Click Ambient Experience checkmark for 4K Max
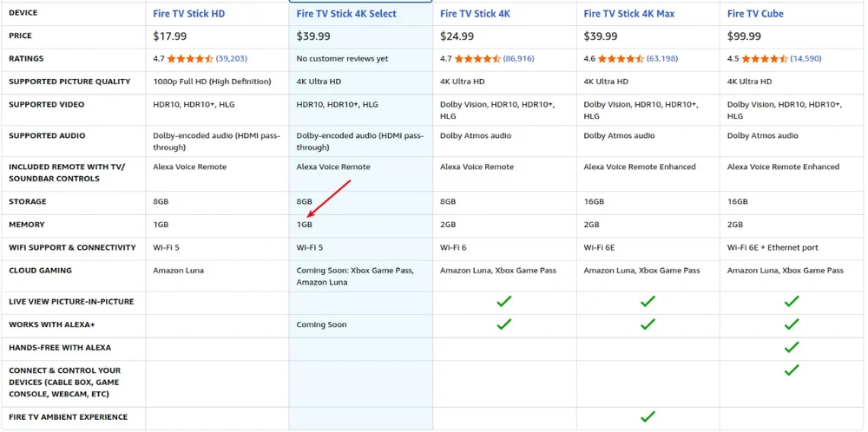868x432 pixels. pos(648,416)
